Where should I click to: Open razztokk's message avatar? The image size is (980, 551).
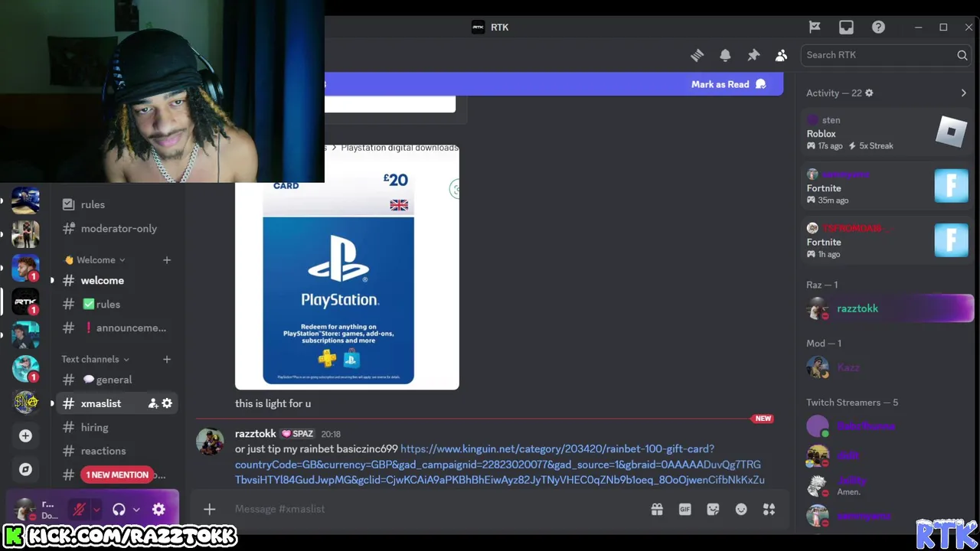tap(210, 442)
